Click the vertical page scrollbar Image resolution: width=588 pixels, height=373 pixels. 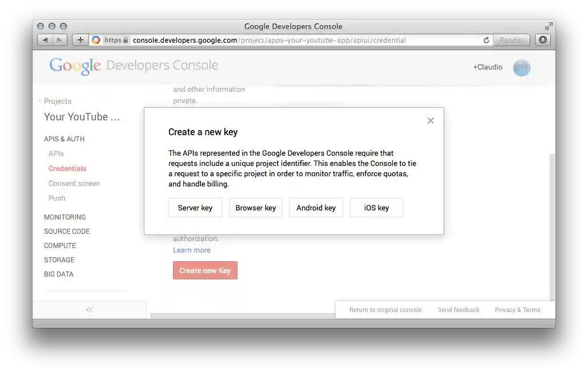(552, 226)
